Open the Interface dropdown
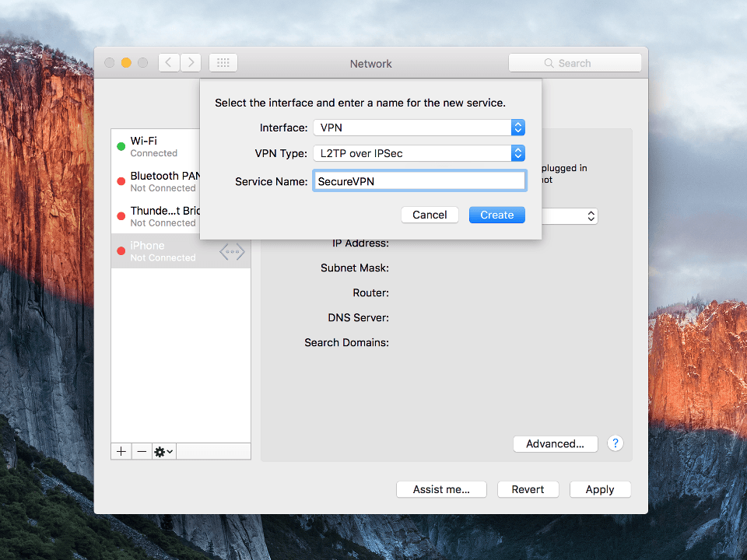Screen dimensions: 747x560 point(517,128)
